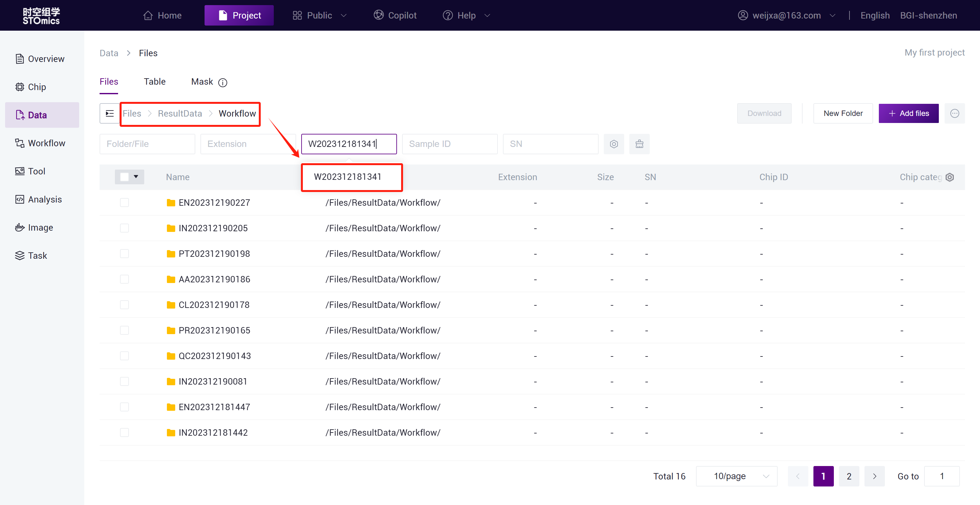Open the Copilot page
Screen dimensions: 980x505
click(395, 16)
